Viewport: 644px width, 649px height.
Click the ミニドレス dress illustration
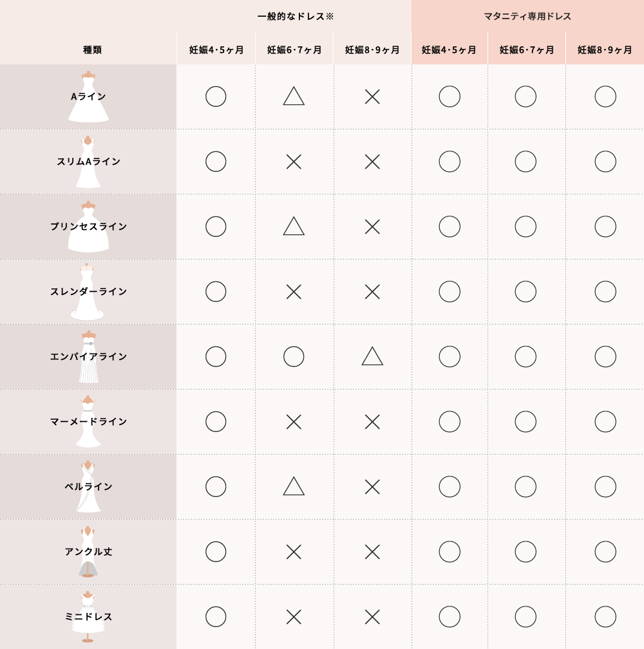pyautogui.click(x=88, y=617)
